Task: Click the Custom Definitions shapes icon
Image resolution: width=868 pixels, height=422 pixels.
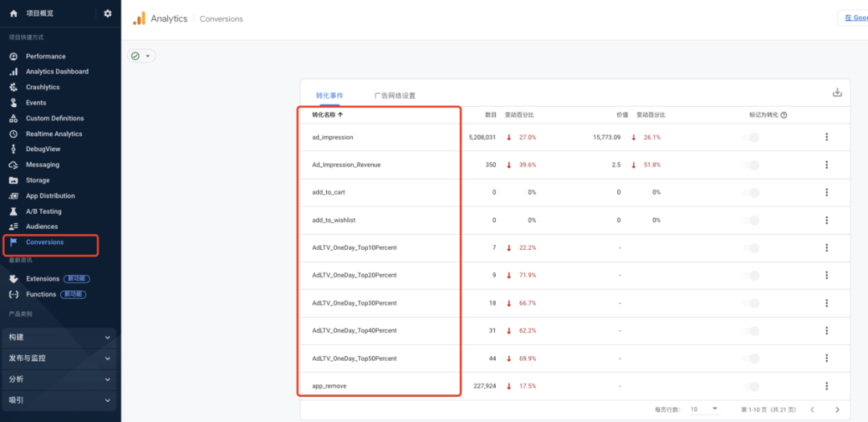Action: coord(14,118)
